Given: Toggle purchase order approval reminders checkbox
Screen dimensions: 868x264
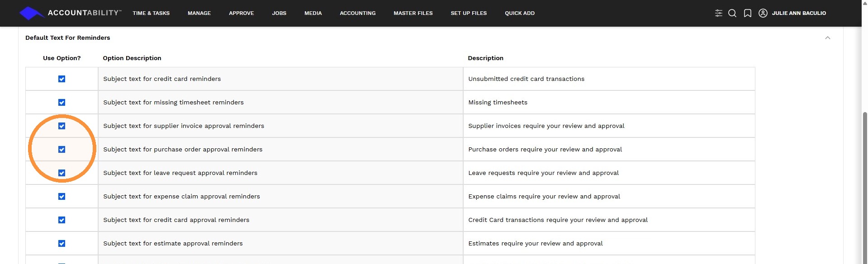Looking at the screenshot, I should pos(62,150).
